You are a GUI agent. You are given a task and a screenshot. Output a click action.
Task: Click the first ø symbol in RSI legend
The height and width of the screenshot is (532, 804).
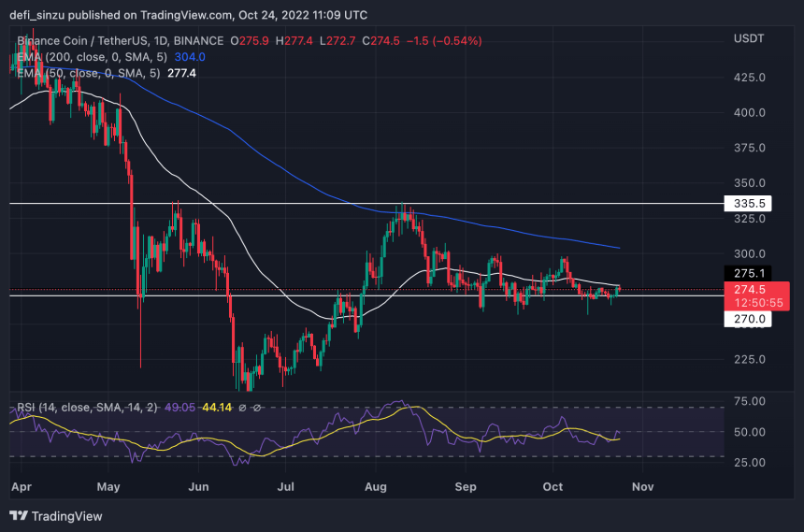(x=242, y=408)
